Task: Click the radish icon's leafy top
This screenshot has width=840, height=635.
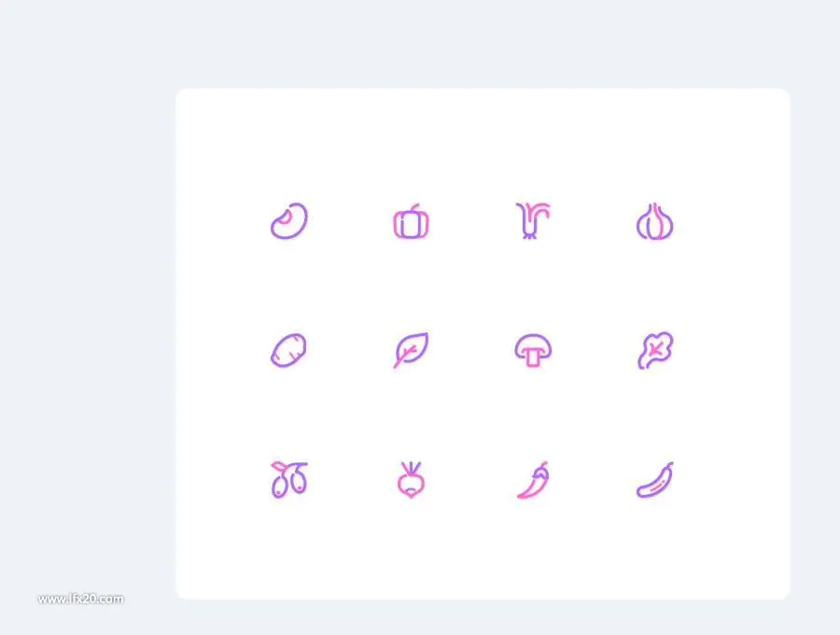Action: (x=411, y=467)
